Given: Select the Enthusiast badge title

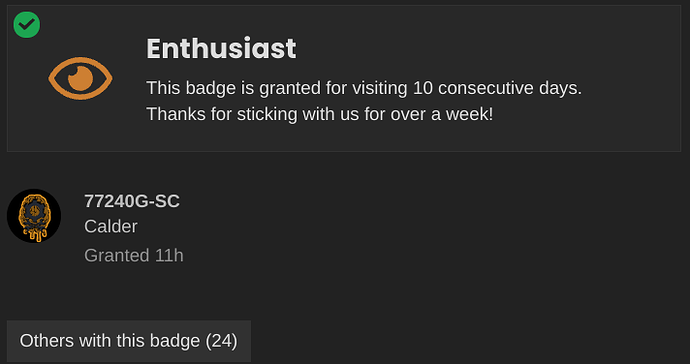Looking at the screenshot, I should [221, 48].
